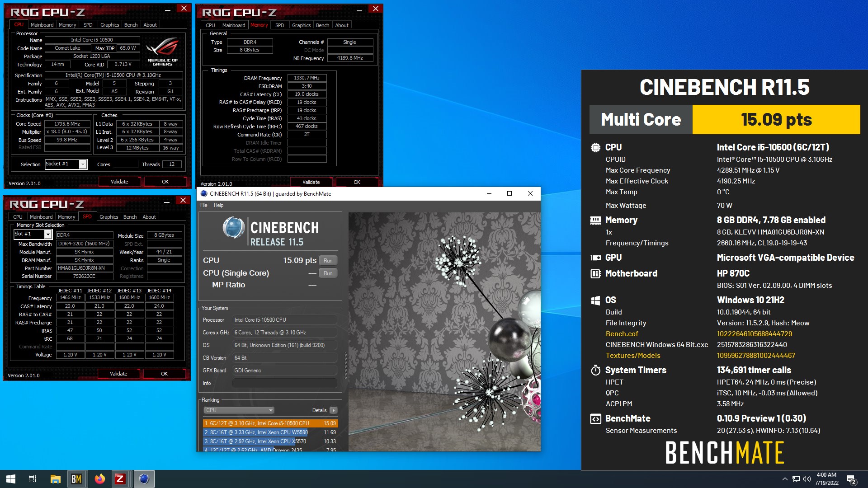Select ranking row Intel Xeon CPU W5590
Screen dimensions: 868x488
[x=270, y=432]
